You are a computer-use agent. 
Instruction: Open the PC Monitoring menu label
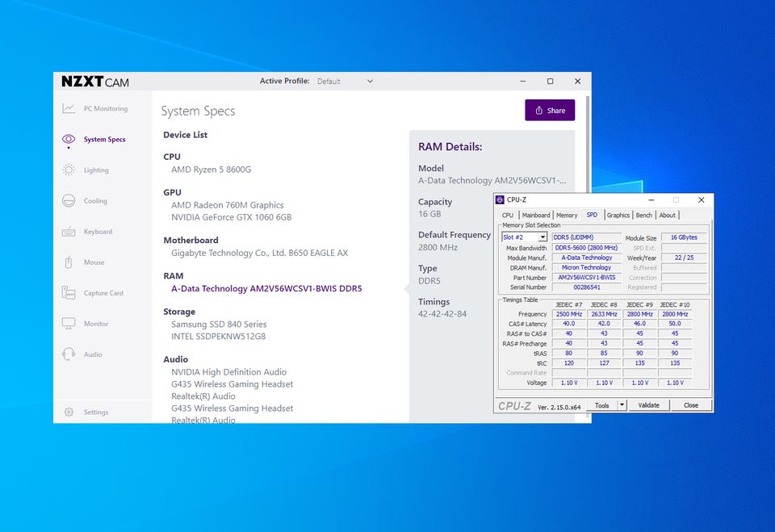click(105, 108)
